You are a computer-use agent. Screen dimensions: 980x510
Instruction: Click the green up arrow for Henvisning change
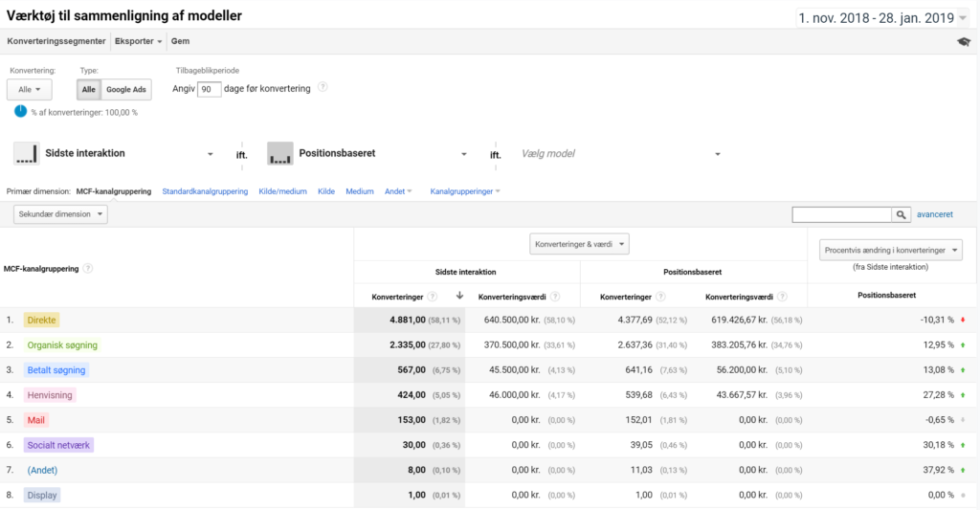pyautogui.click(x=963, y=395)
